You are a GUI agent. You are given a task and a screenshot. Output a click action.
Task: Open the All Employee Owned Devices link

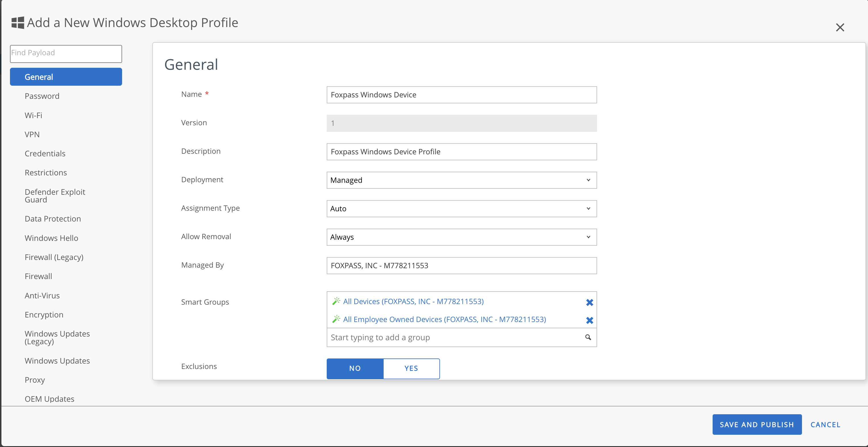445,319
